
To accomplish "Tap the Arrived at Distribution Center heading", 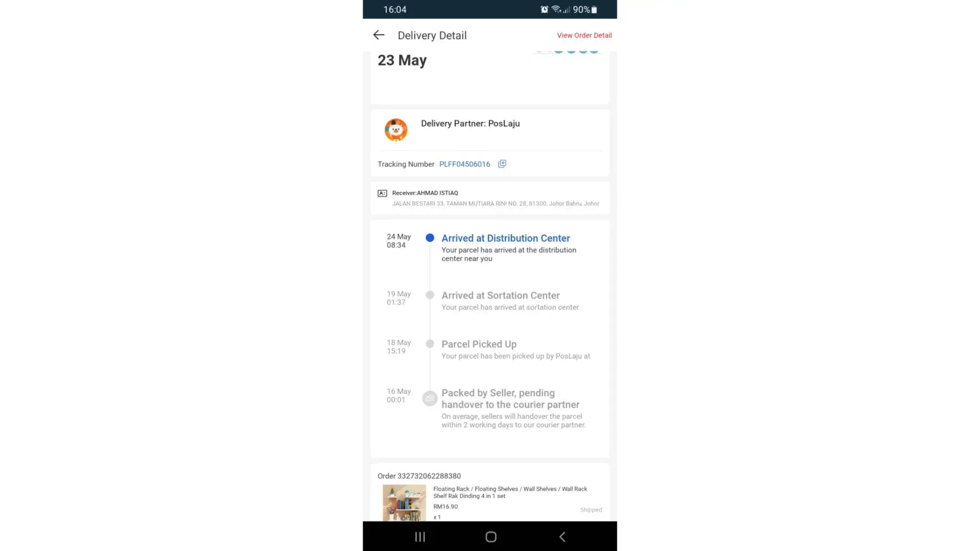I will pos(505,238).
